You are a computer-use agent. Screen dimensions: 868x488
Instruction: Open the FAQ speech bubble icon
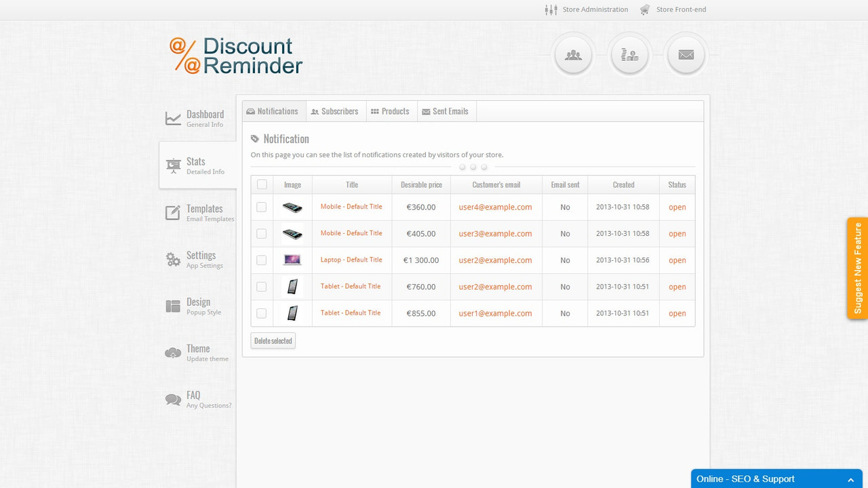tap(172, 399)
